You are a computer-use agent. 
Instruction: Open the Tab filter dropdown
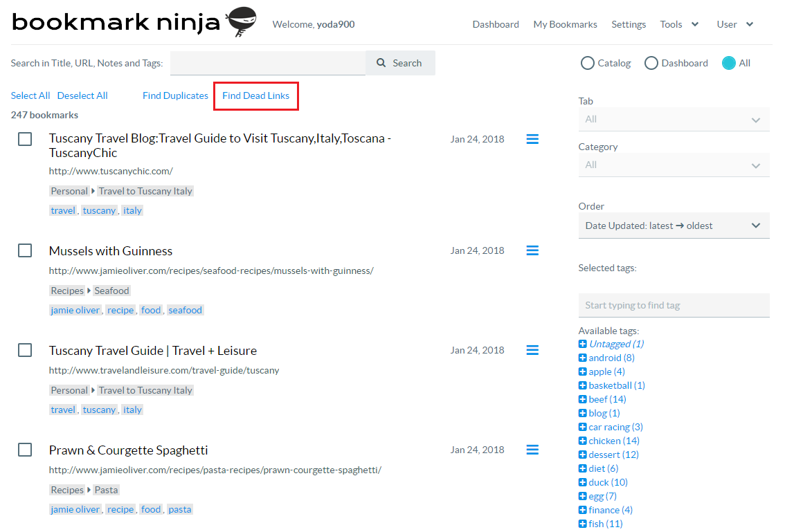(x=674, y=119)
